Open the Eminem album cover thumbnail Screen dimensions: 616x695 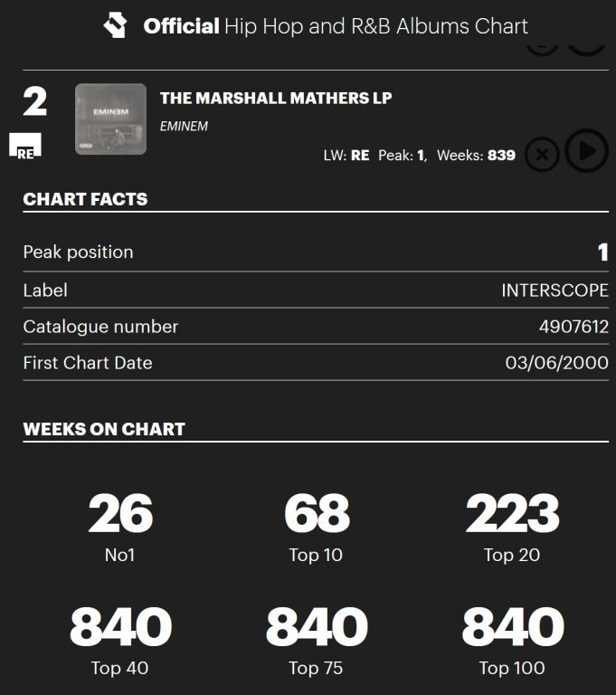point(110,119)
